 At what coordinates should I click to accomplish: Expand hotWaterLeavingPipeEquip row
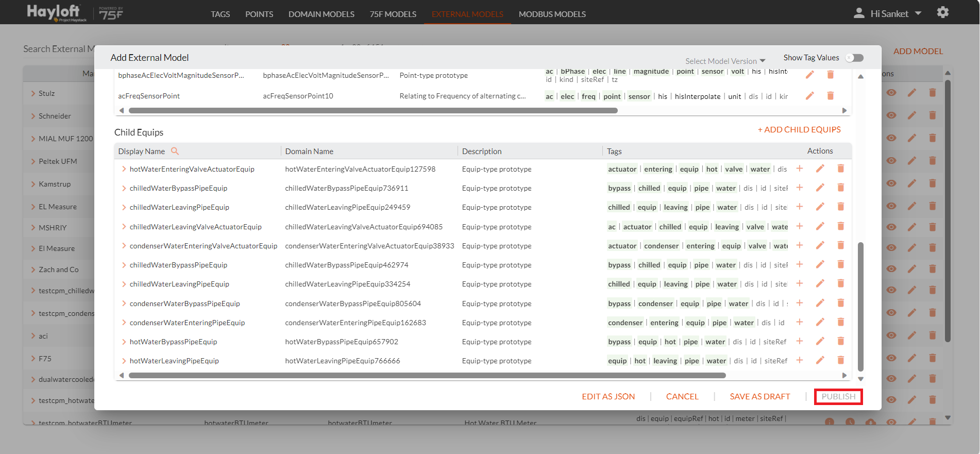pyautogui.click(x=124, y=361)
